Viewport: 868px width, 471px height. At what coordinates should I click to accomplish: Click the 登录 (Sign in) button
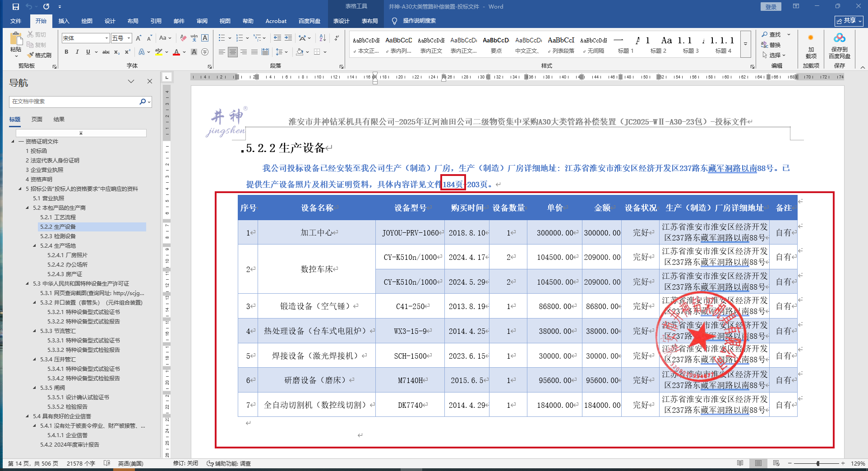tap(771, 7)
